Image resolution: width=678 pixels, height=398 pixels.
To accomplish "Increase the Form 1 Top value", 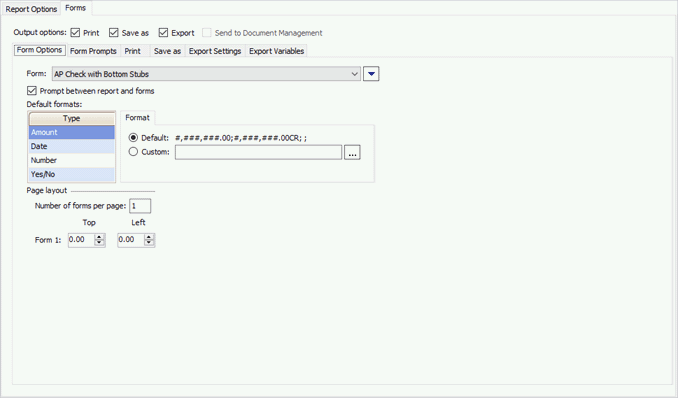I will pos(99,237).
